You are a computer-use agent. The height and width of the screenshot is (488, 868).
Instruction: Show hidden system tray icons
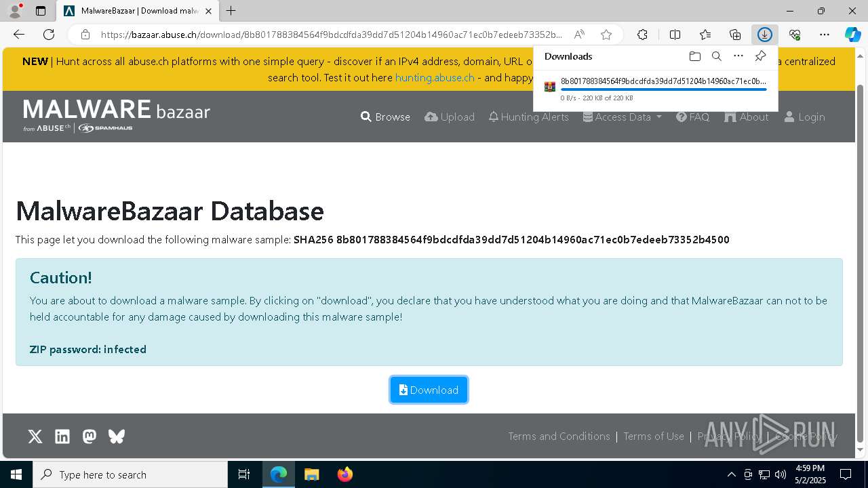coord(731,474)
